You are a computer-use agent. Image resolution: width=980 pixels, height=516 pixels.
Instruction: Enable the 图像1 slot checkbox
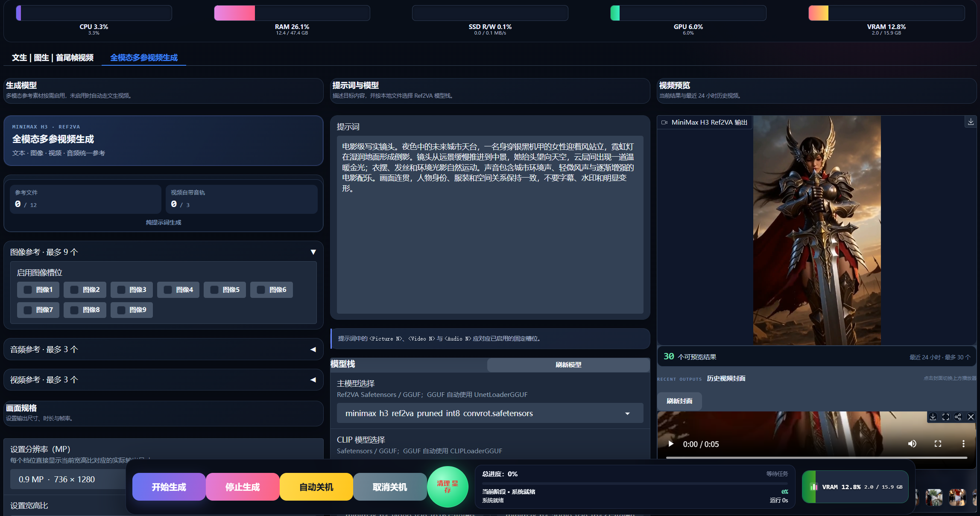28,290
